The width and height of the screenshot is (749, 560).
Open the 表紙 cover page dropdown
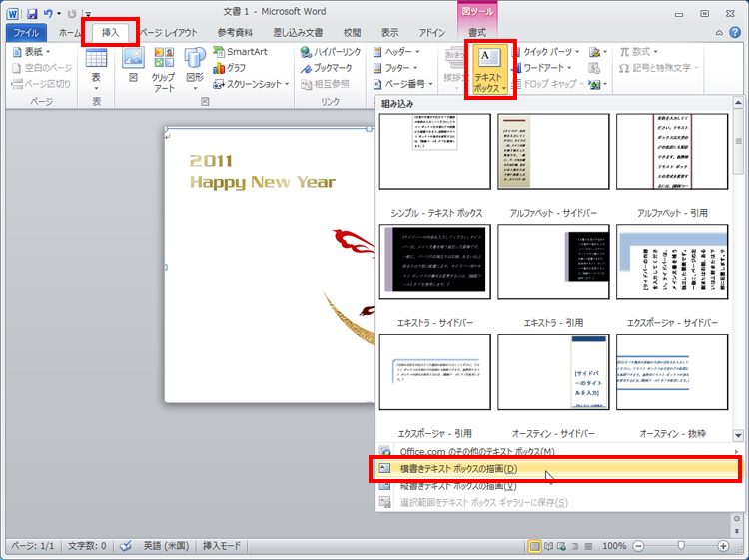[x=32, y=52]
